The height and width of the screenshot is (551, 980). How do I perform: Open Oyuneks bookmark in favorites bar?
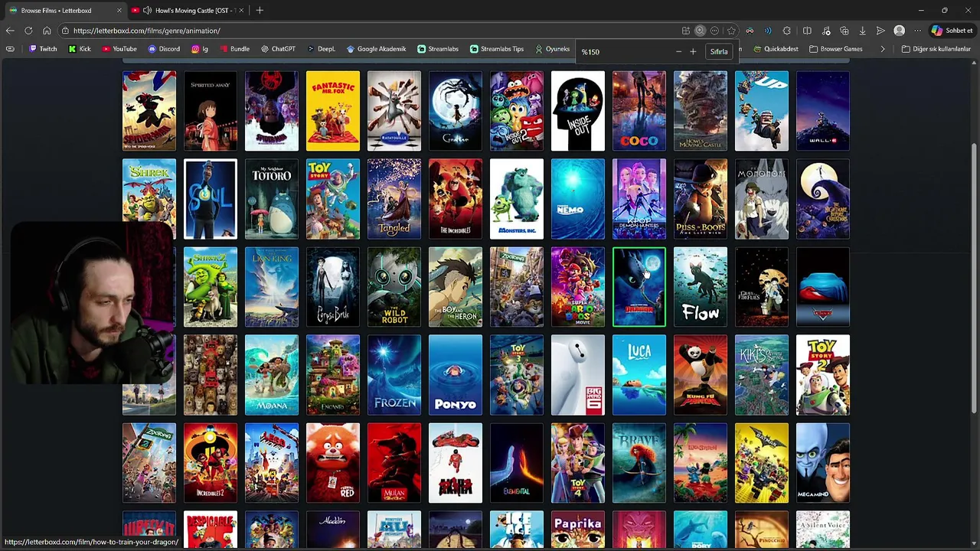tap(552, 49)
